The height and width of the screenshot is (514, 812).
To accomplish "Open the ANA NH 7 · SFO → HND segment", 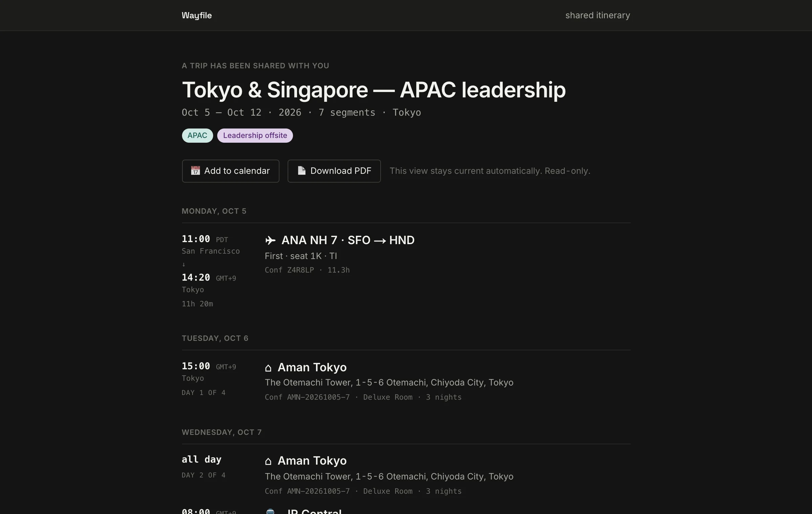I will pos(348,240).
